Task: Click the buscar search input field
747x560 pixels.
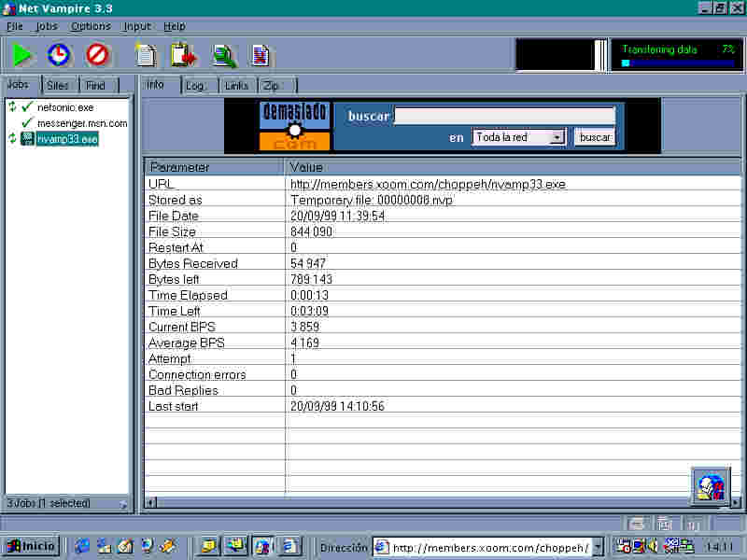Action: (504, 116)
